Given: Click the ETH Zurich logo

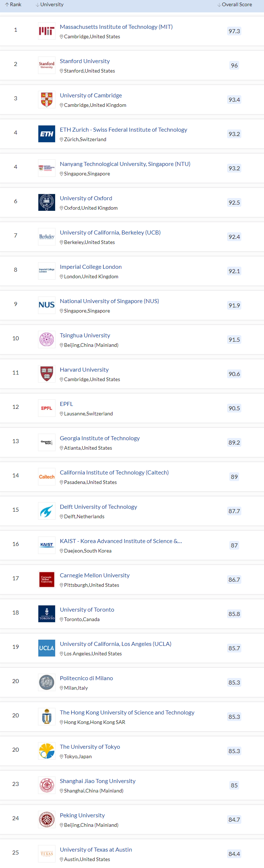Looking at the screenshot, I should (47, 134).
